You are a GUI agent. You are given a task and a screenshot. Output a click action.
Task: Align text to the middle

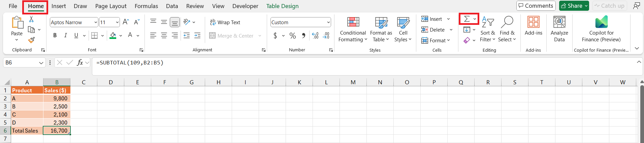tap(164, 22)
